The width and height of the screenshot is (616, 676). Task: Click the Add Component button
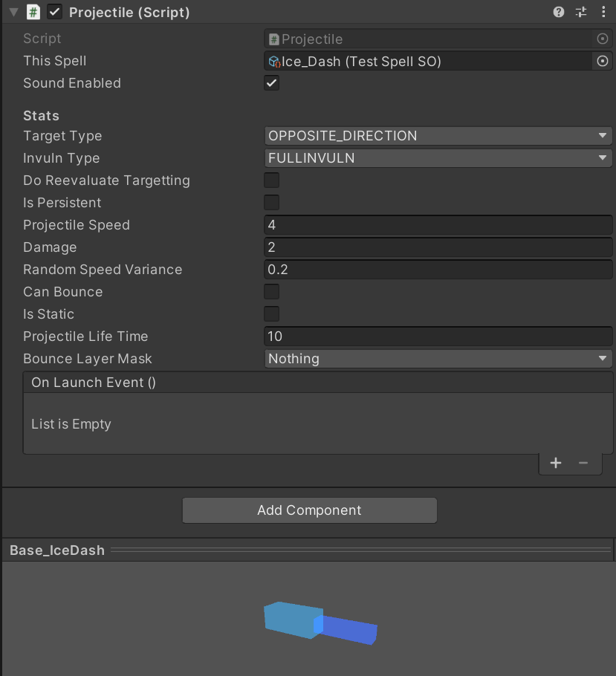309,510
